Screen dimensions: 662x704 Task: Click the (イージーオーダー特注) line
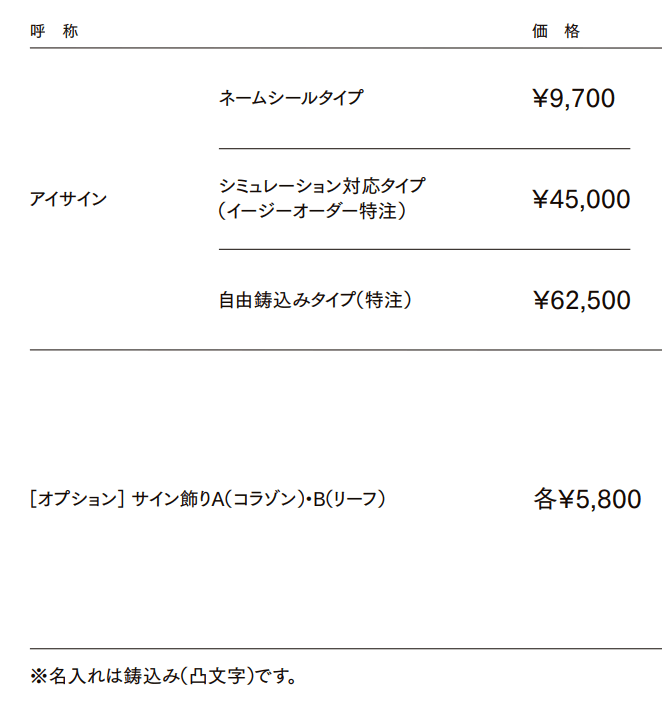coord(313,211)
